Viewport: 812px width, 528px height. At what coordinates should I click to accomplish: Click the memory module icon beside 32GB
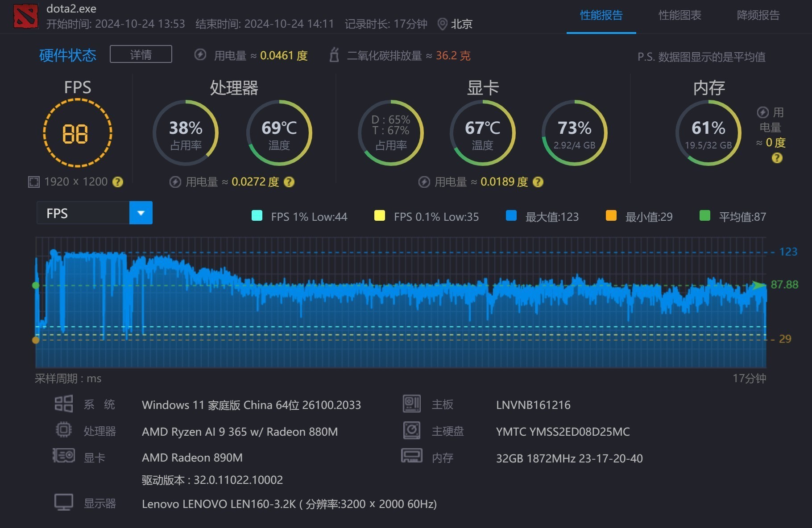(411, 456)
